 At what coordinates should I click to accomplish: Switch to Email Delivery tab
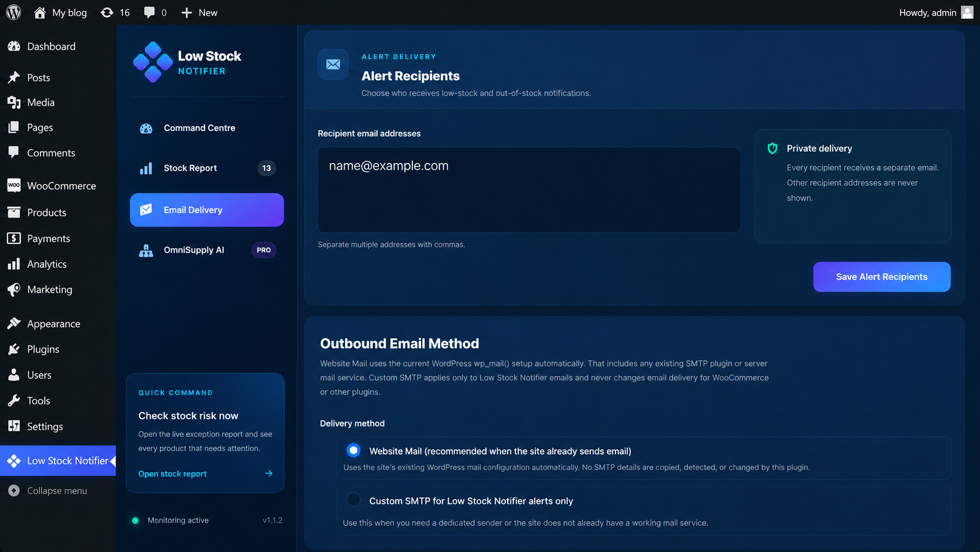coord(207,210)
